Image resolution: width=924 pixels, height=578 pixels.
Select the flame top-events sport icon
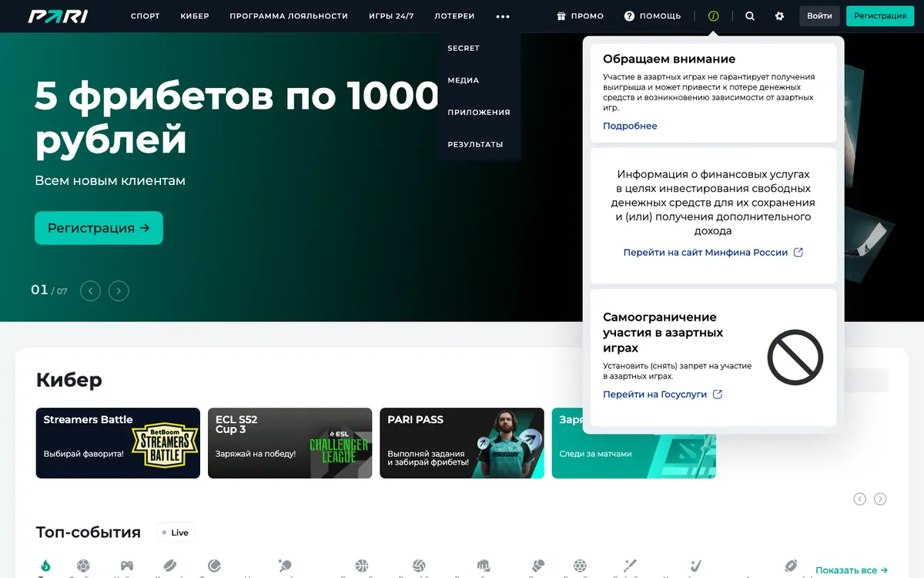click(x=46, y=566)
